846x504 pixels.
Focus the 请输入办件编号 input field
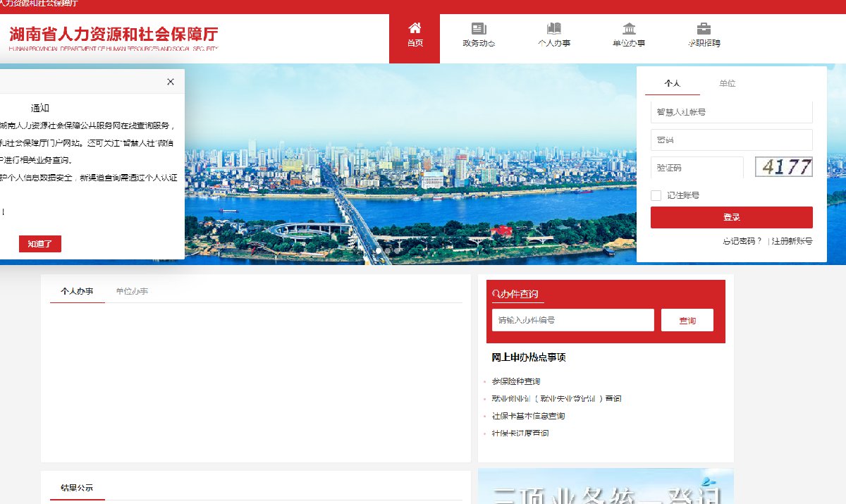(573, 320)
